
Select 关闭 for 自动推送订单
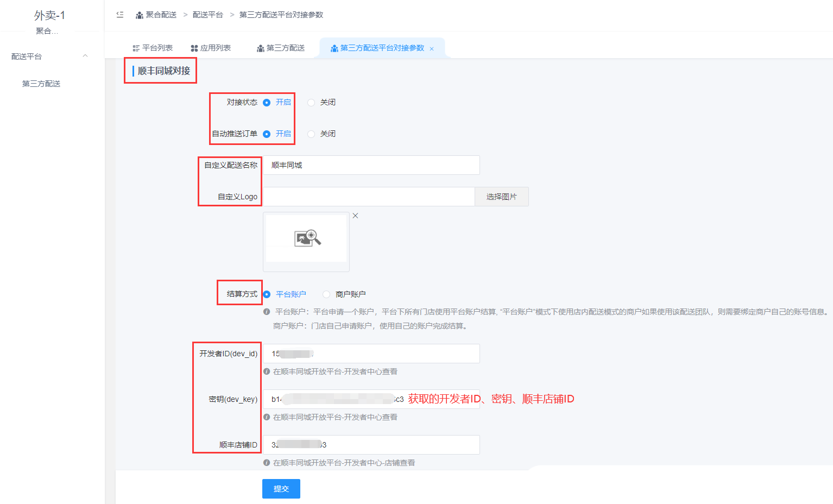(x=311, y=134)
